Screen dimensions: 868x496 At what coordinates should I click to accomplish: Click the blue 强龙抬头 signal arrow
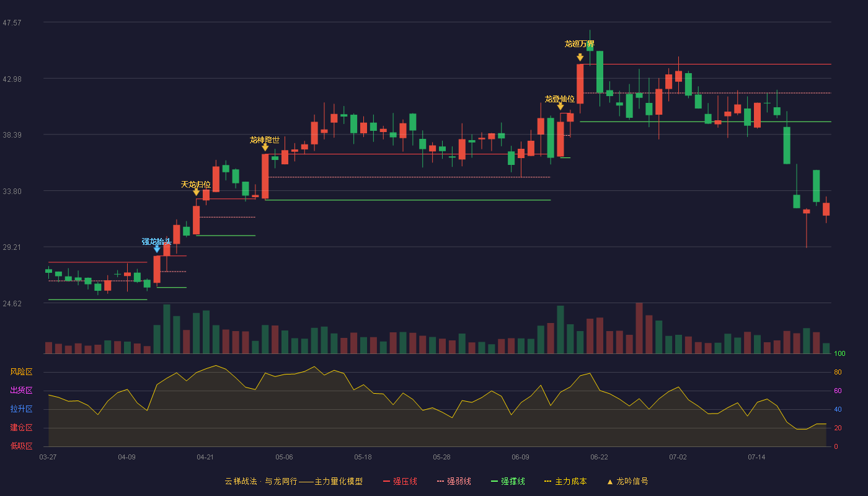tap(157, 249)
